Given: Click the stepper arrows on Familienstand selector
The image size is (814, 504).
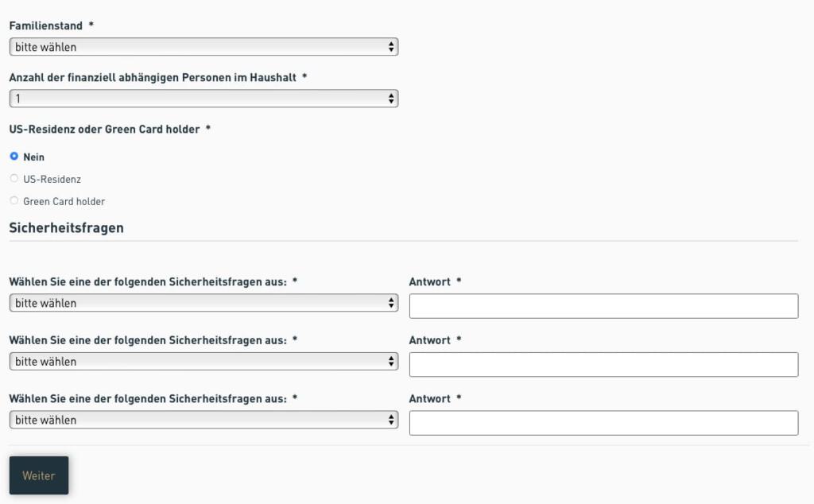Looking at the screenshot, I should point(390,47).
